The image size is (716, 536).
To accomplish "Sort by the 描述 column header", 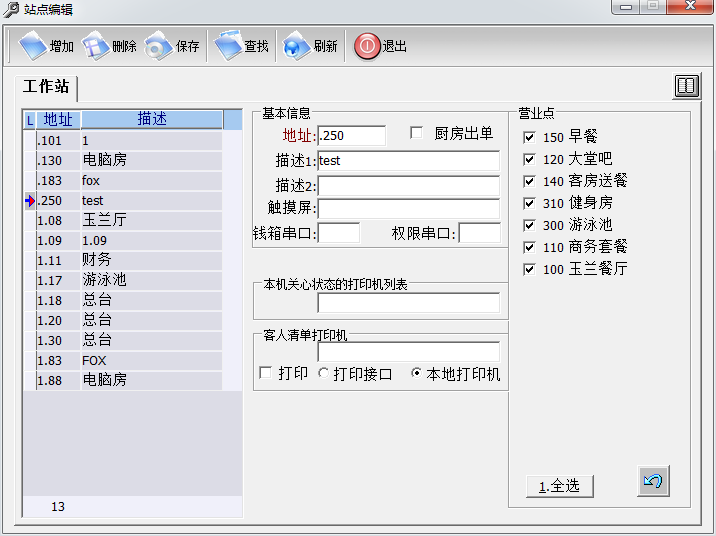I will click(152, 119).
